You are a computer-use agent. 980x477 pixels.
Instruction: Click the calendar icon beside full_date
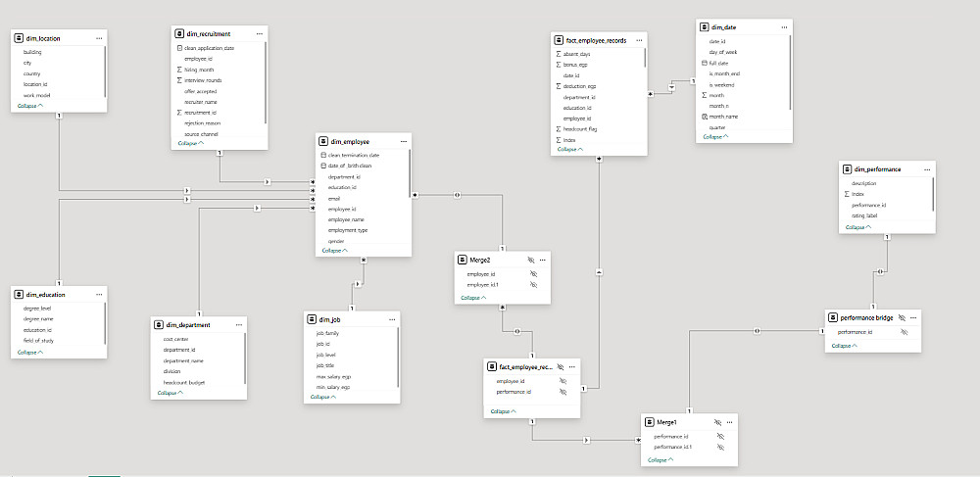pyautogui.click(x=705, y=63)
